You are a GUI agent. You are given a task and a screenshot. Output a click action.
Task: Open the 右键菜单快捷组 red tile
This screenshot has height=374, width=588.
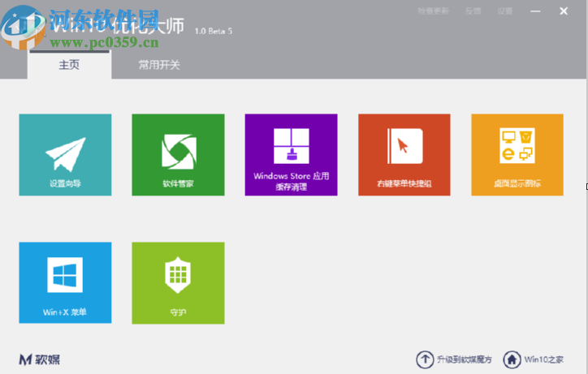404,155
